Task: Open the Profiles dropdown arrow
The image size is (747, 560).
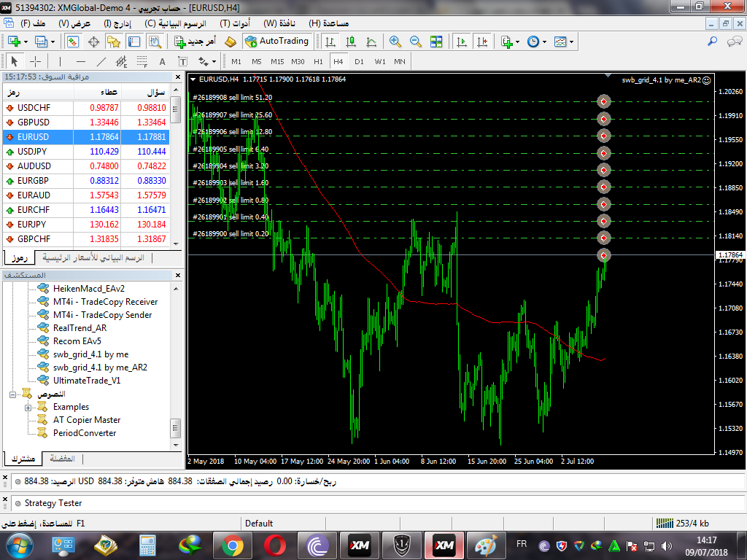Action: 53,42
